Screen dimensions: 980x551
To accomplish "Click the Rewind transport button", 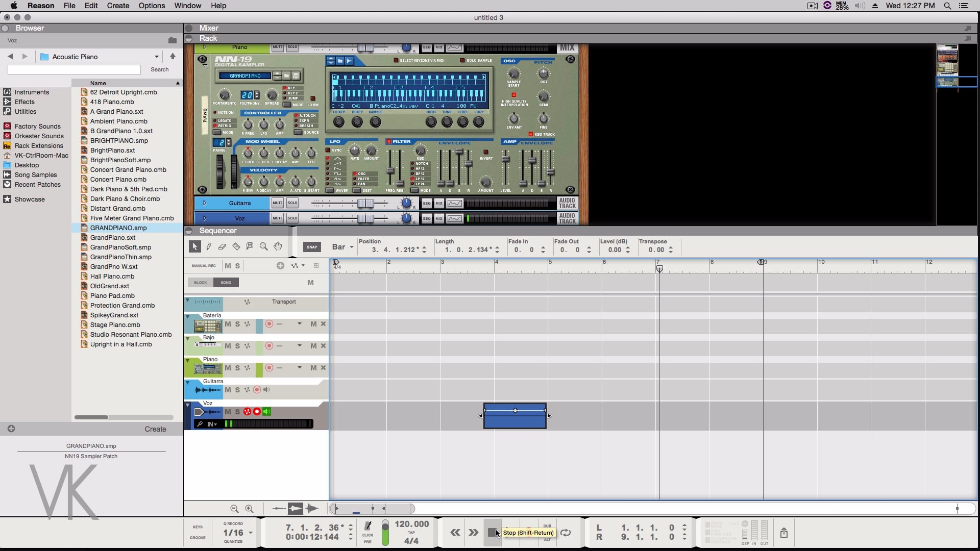I will click(455, 533).
